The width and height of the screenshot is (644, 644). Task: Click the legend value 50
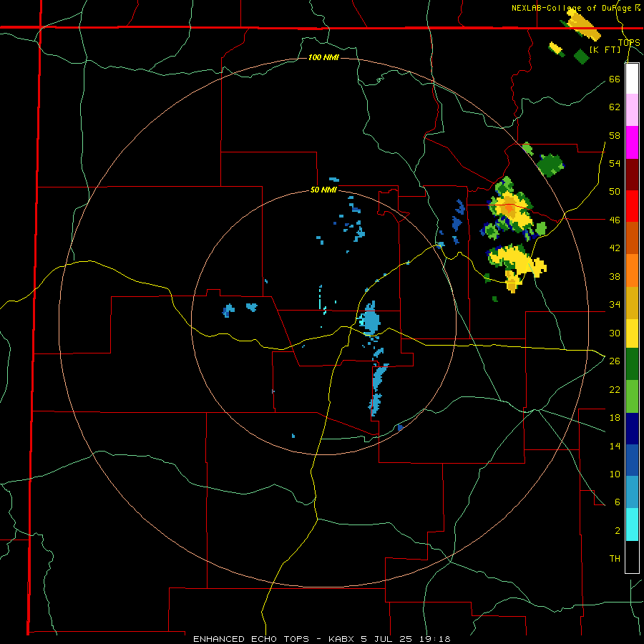615,192
